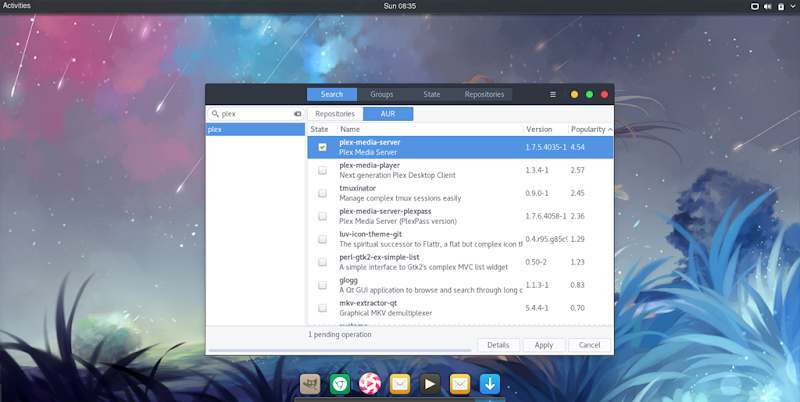Click the 1.7.5.4035-1 version cell
Viewport: 800px width, 402px height.
coord(546,147)
